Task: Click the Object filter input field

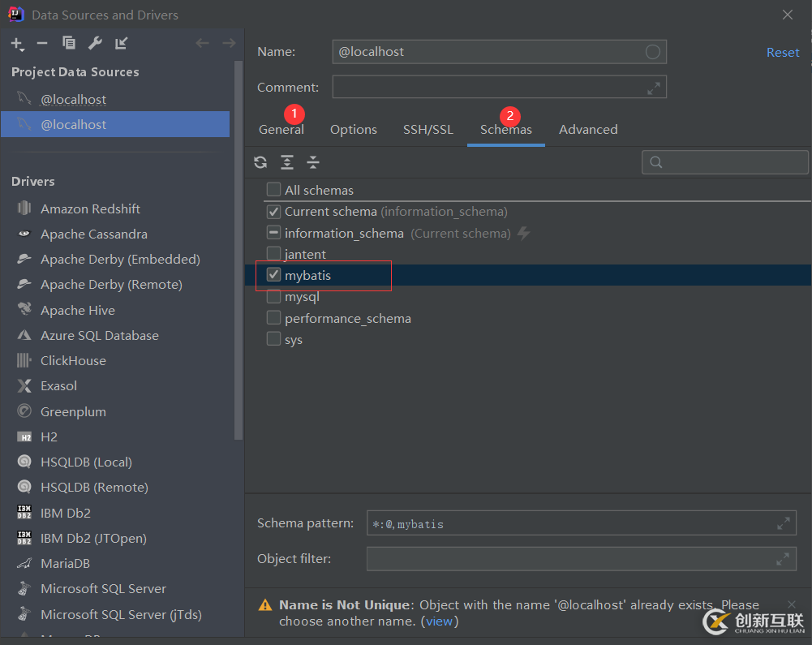Action: [x=581, y=558]
